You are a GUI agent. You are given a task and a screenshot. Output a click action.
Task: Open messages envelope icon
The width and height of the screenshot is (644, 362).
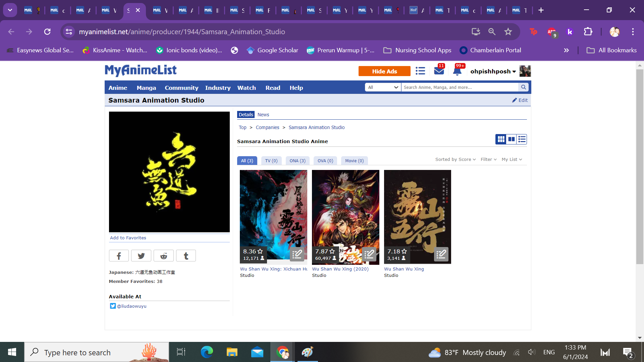coord(439,71)
